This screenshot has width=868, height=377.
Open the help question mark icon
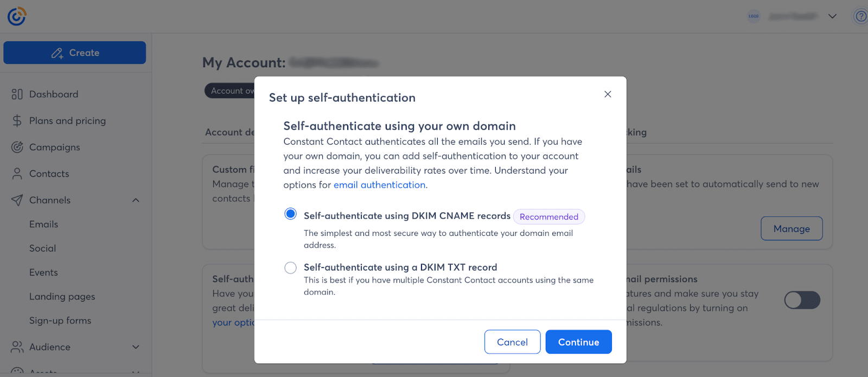[x=861, y=16]
